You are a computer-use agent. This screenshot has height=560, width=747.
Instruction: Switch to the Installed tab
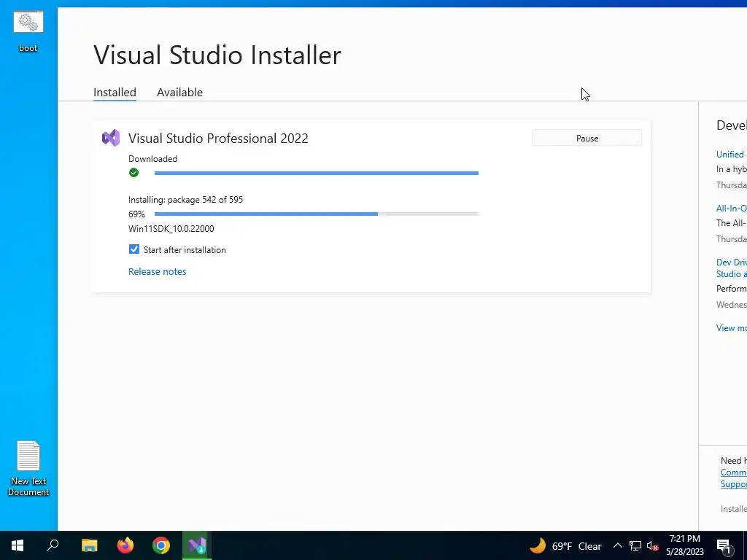[x=115, y=93]
